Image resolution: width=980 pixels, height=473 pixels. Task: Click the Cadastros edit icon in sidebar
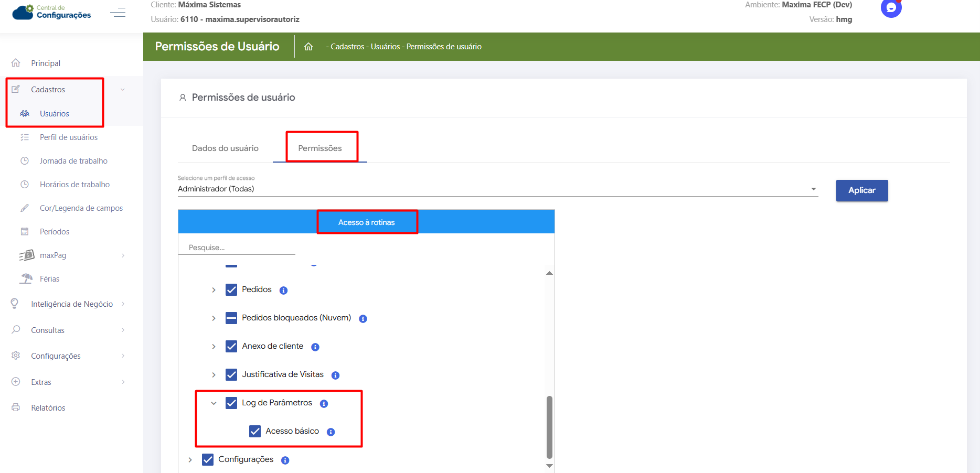[16, 89]
